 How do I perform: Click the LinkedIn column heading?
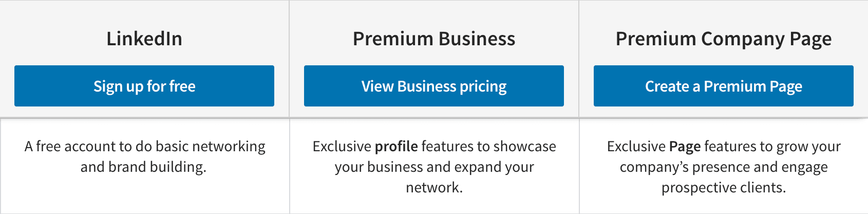[144, 39]
